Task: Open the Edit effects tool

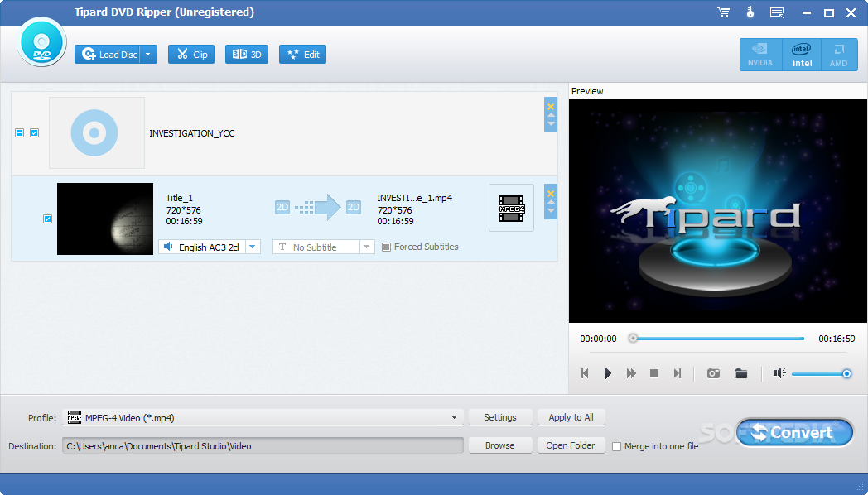Action: coord(303,54)
